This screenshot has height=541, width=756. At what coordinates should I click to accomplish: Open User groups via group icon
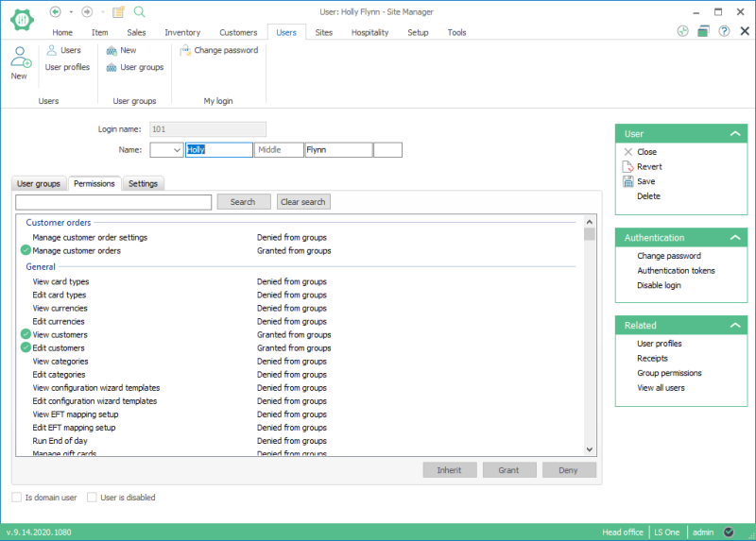(112, 67)
